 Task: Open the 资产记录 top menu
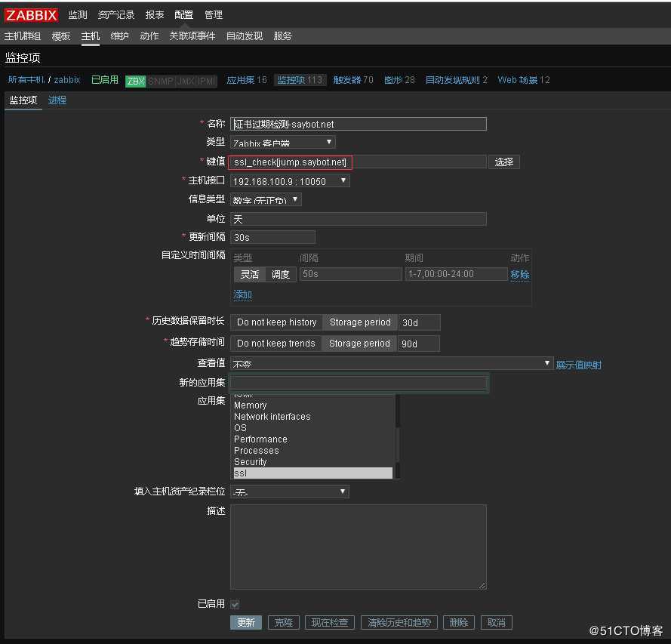click(x=116, y=15)
